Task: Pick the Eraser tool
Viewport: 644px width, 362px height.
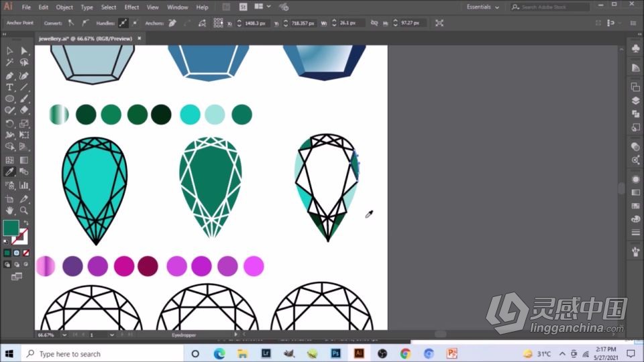Action: [x=24, y=110]
